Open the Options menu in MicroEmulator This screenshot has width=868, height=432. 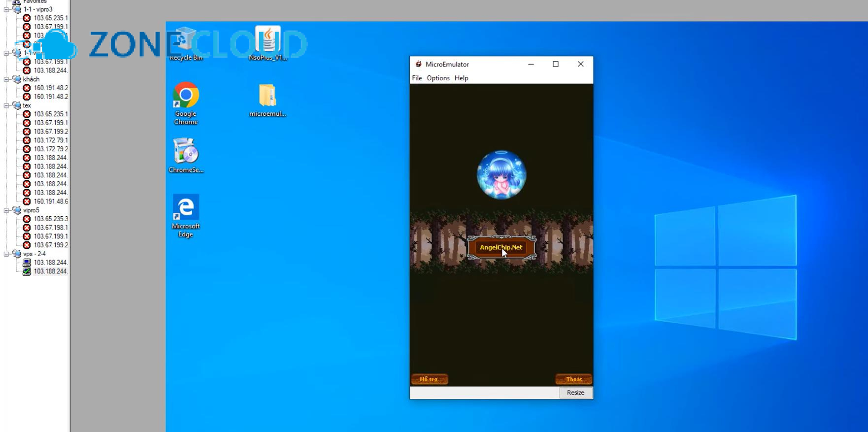click(438, 78)
